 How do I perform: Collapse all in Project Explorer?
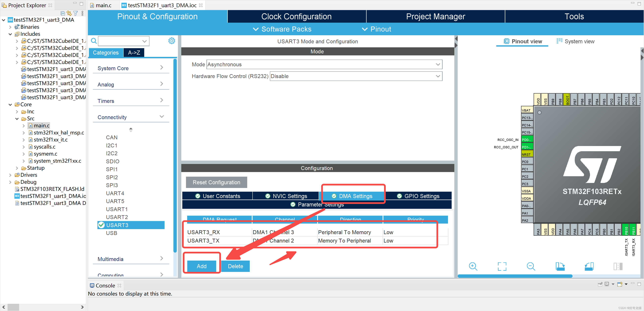click(63, 13)
